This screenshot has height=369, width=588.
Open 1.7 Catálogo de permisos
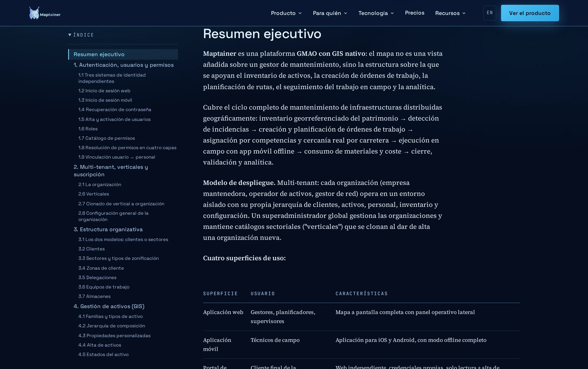pos(107,138)
